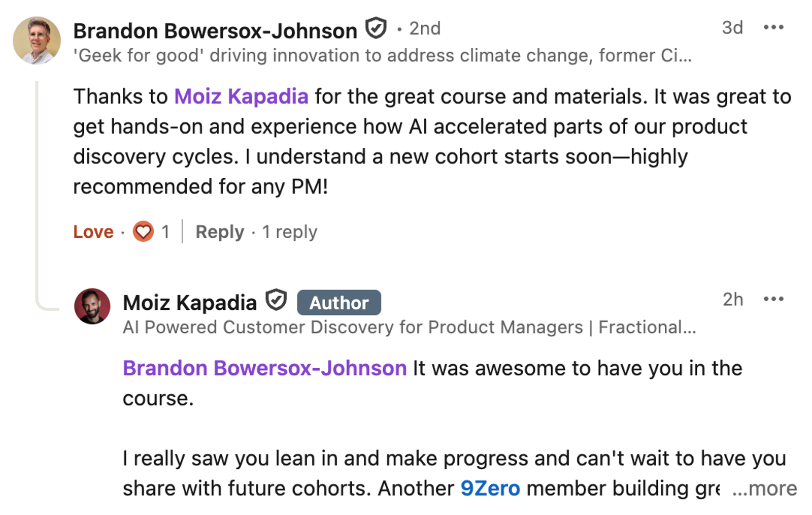Click Moiz Kapadia's name in the reply header
This screenshot has width=812, height=515.
[x=190, y=303]
